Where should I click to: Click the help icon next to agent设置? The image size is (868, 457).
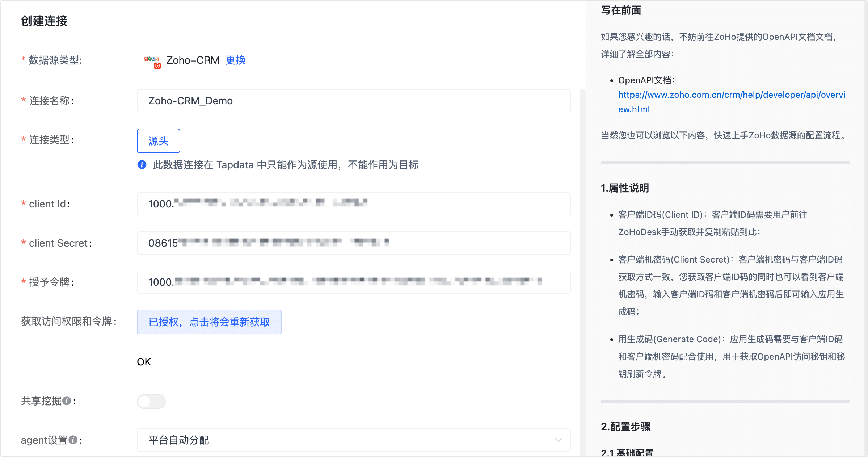pos(73,440)
